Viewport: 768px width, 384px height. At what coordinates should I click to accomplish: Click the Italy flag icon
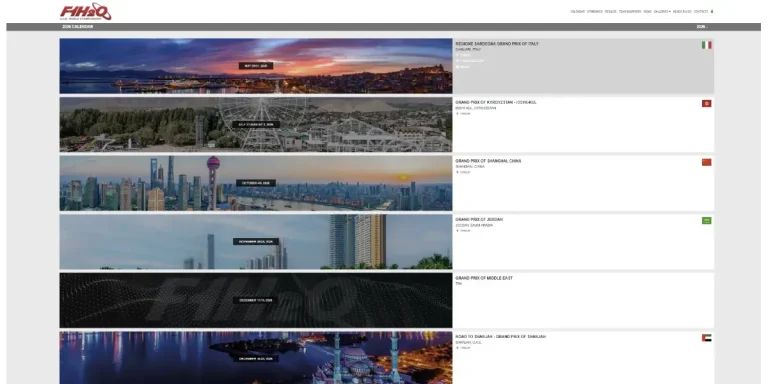706,45
